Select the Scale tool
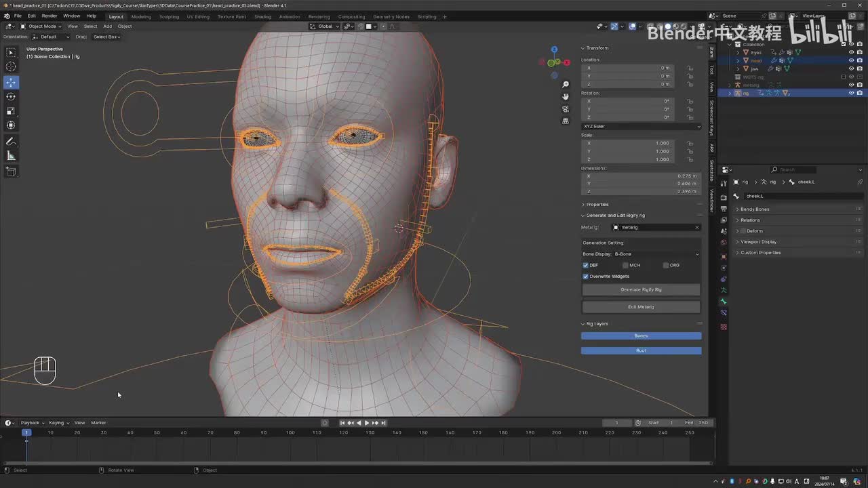868x488 pixels. click(x=11, y=111)
